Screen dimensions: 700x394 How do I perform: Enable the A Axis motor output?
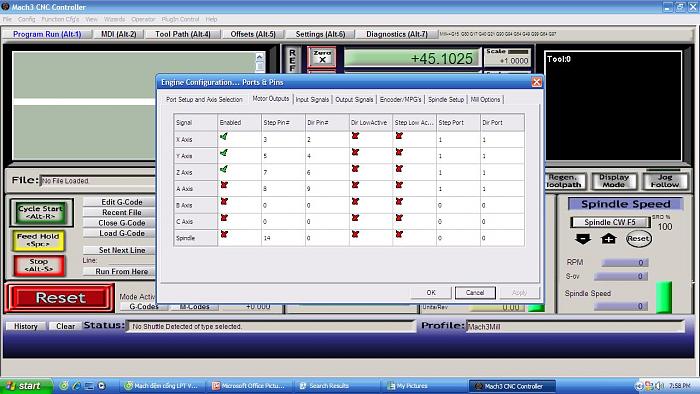tap(224, 186)
